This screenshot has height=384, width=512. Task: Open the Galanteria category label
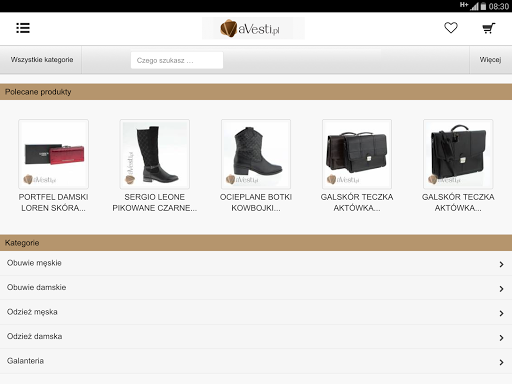pos(25,361)
